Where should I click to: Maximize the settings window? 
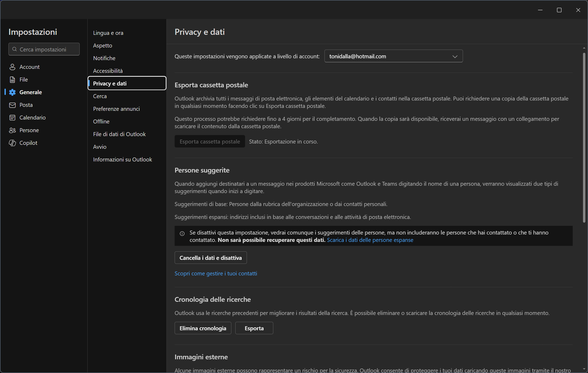(559, 10)
